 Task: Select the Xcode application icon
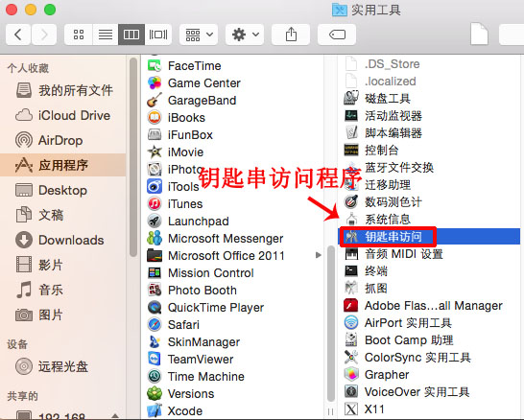click(x=155, y=410)
